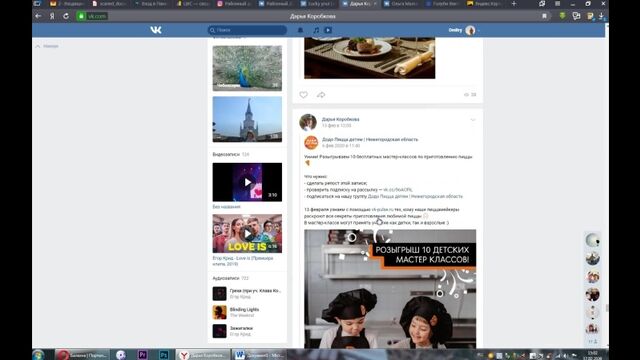Expand the post options chevron
Viewport: 640px width, 360px height.
click(473, 120)
